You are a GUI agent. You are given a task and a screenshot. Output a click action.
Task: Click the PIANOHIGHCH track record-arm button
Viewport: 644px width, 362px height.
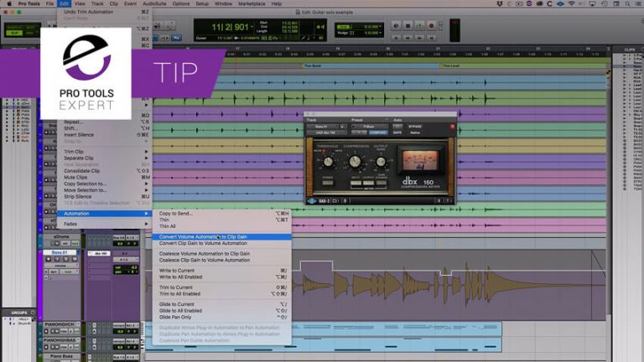pyautogui.click(x=46, y=331)
